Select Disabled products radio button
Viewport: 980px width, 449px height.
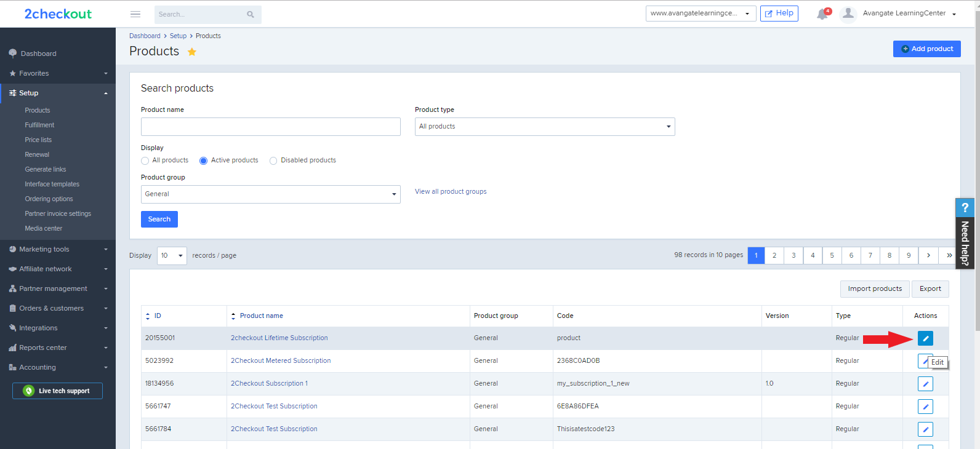click(273, 161)
